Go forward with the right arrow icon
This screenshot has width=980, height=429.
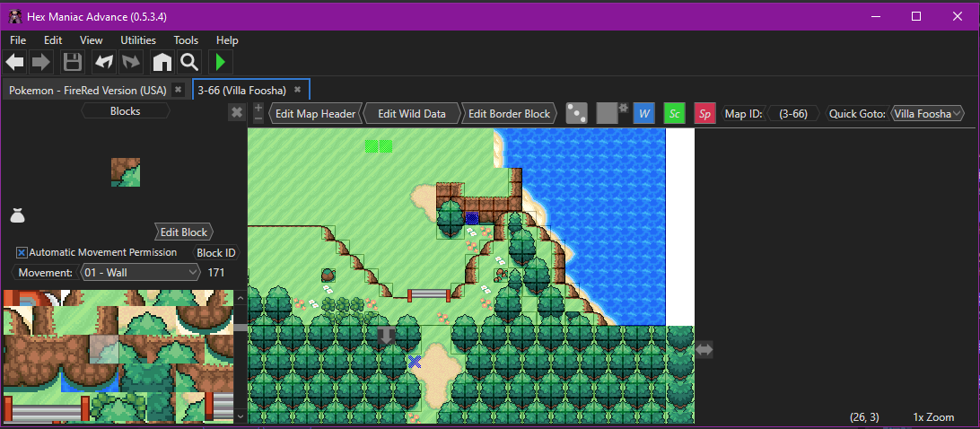[x=40, y=62]
